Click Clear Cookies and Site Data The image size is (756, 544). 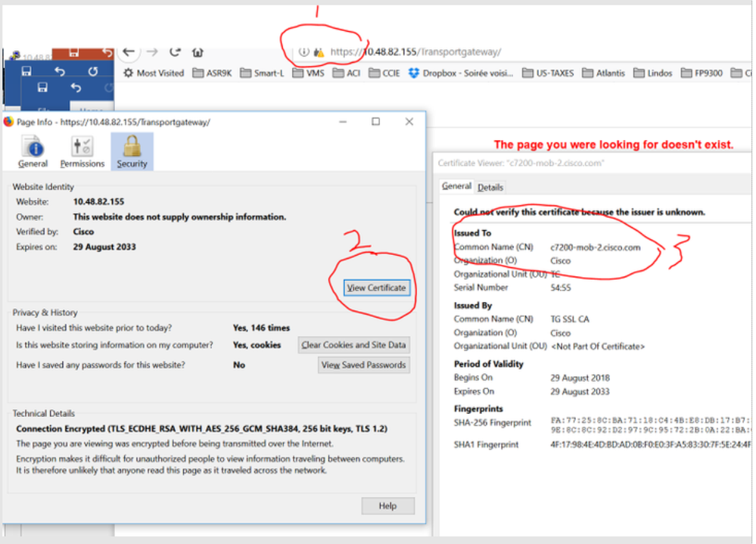(354, 345)
